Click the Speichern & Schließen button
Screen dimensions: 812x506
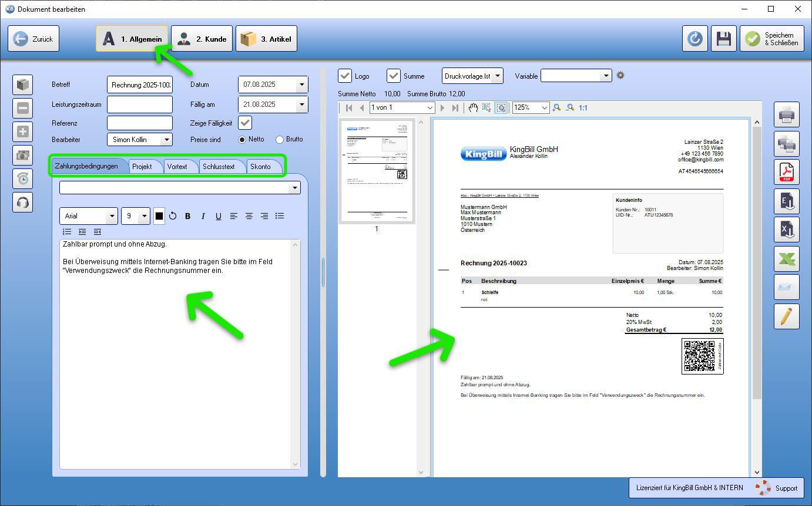tap(771, 39)
